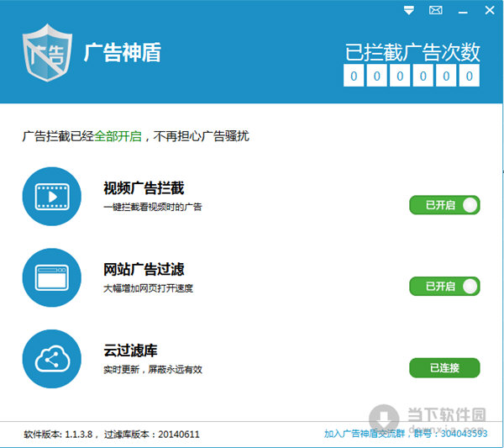Click 大幅增加网页打开速度 description

coord(148,288)
